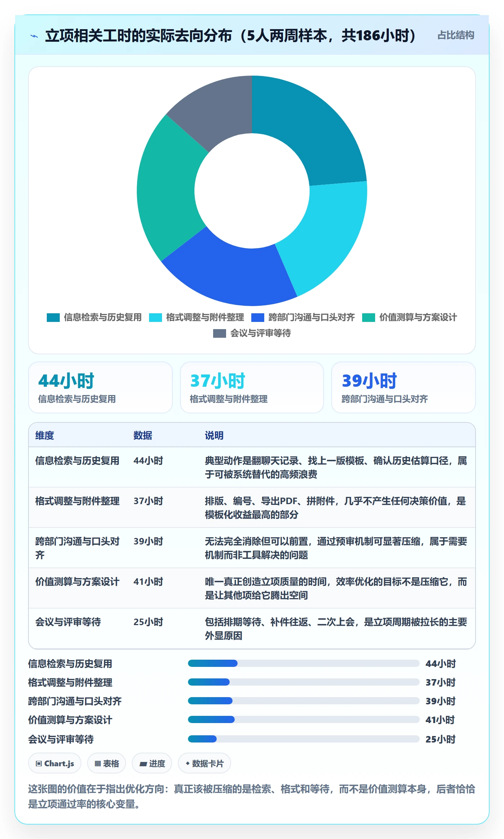Click the lightning bolt icon beside the title
The image size is (504, 839).
(34, 36)
